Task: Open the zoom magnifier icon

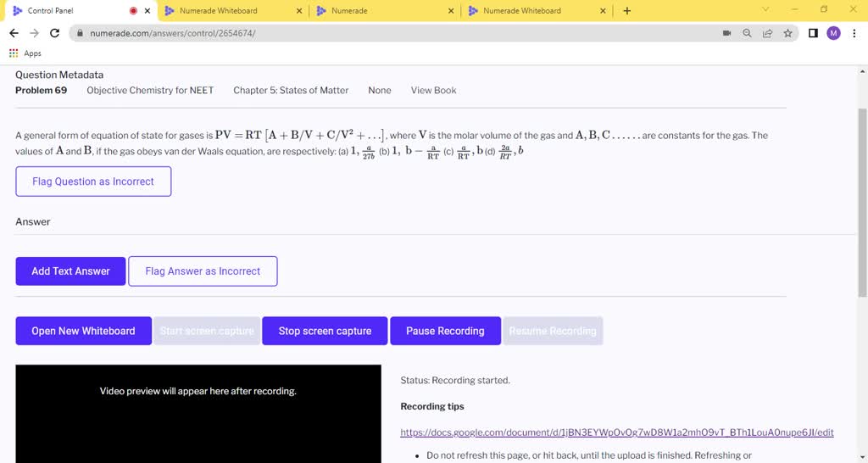Action: (x=747, y=33)
